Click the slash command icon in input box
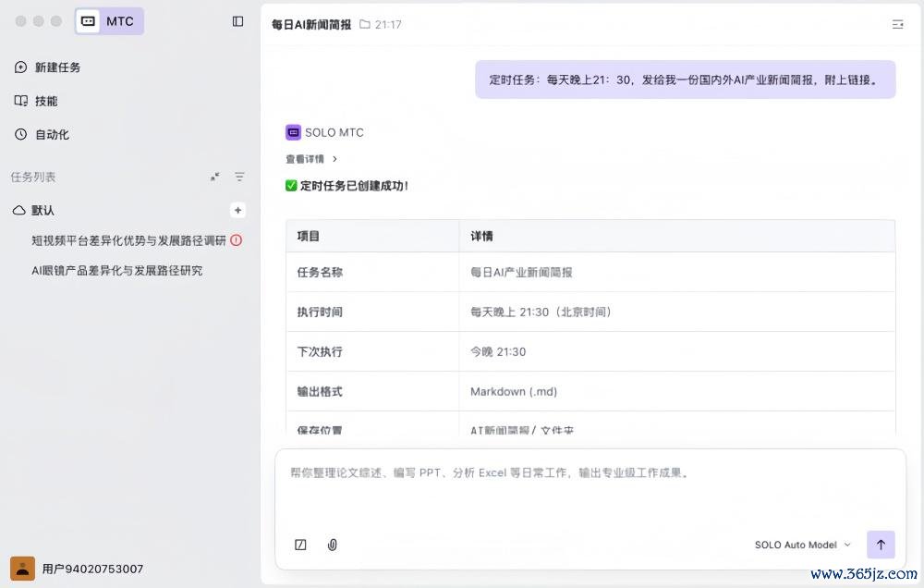This screenshot has width=924, height=588. tap(300, 545)
